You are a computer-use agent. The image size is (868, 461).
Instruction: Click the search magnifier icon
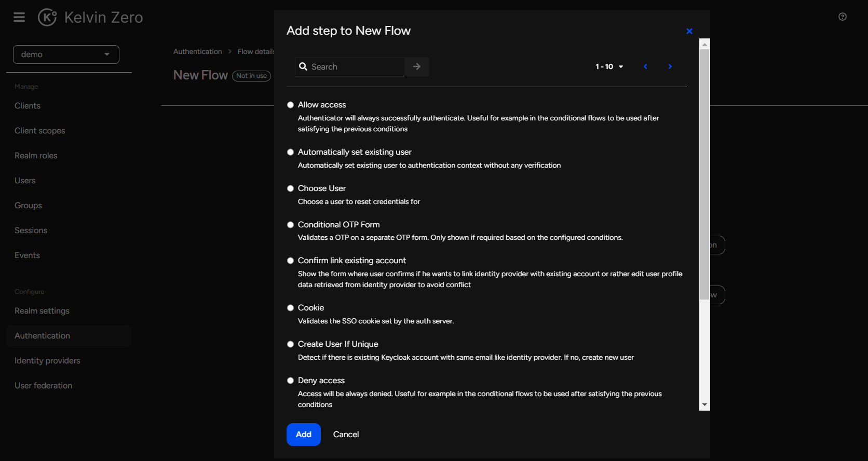coord(304,66)
